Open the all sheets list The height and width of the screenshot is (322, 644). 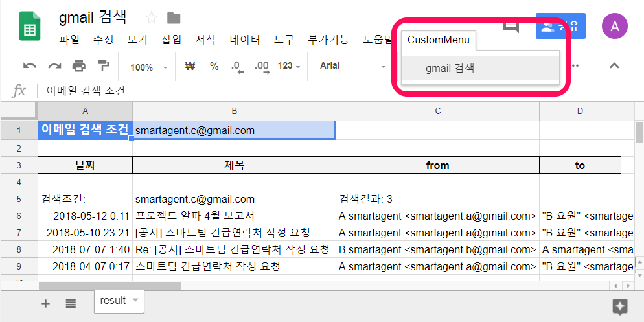coord(71,303)
